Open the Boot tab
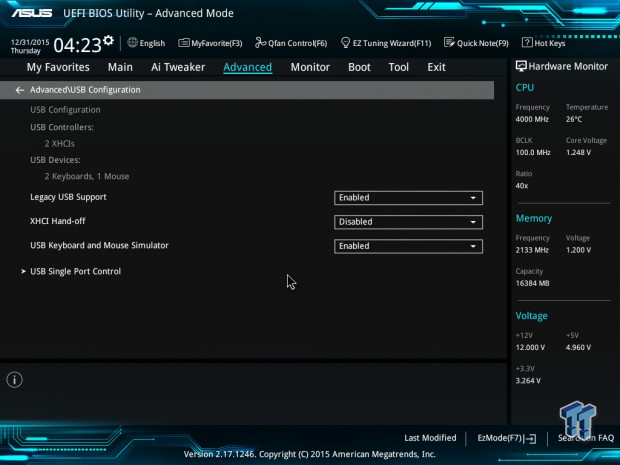Viewport: 620px width, 465px height. 359,67
